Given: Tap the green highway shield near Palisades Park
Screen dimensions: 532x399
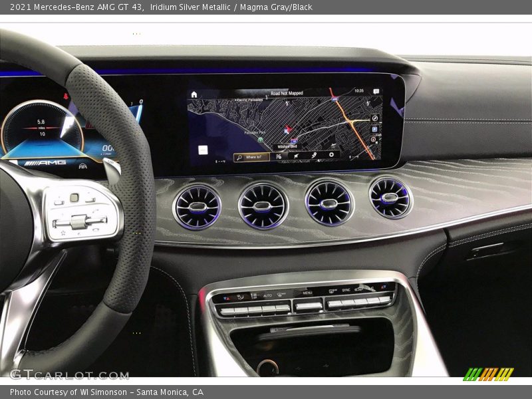Looking at the screenshot, I should (x=261, y=140).
